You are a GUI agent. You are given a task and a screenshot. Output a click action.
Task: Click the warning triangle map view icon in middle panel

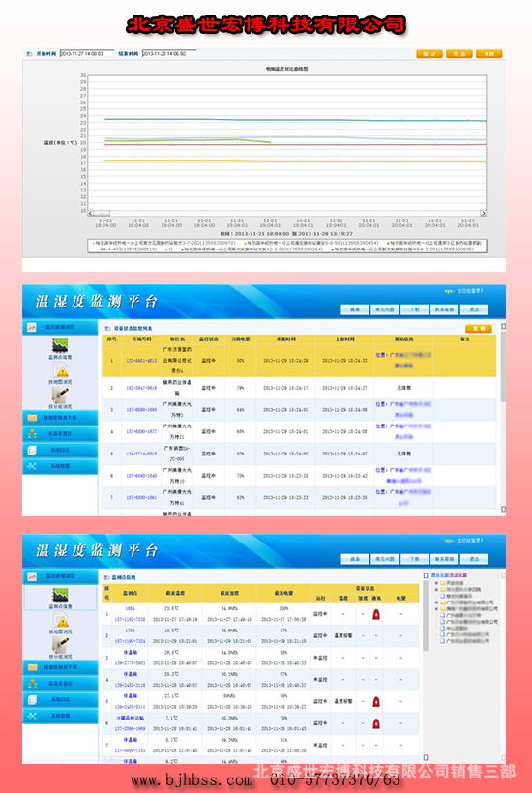click(x=61, y=370)
